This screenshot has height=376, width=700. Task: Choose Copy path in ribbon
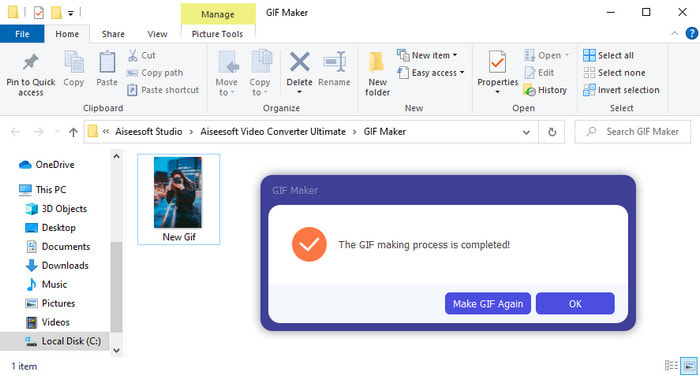pos(155,73)
